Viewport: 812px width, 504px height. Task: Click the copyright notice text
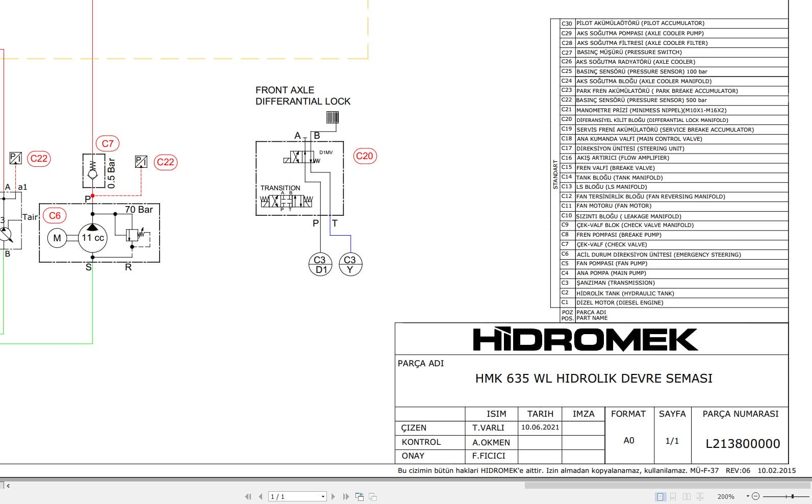point(542,470)
